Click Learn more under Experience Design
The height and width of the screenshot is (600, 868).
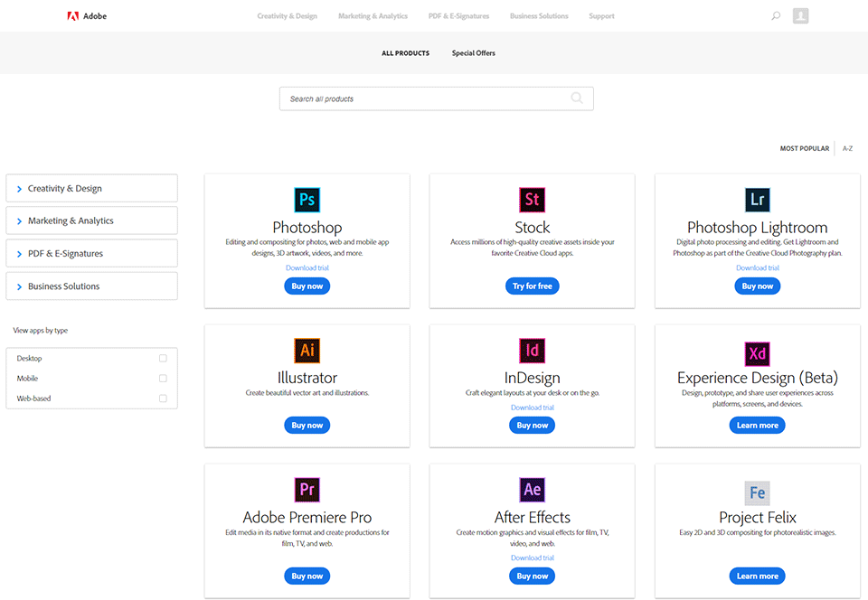758,426
